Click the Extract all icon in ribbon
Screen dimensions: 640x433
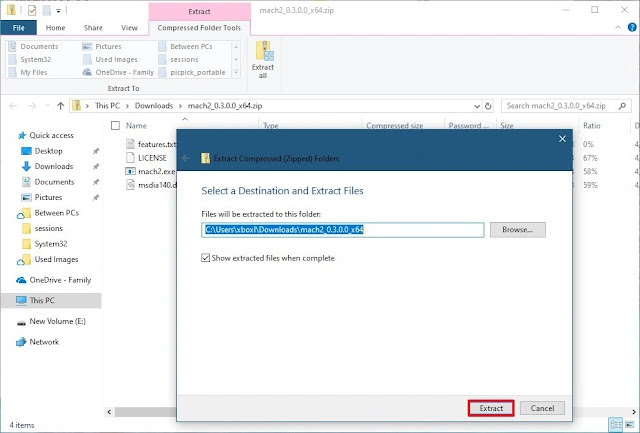tap(265, 62)
